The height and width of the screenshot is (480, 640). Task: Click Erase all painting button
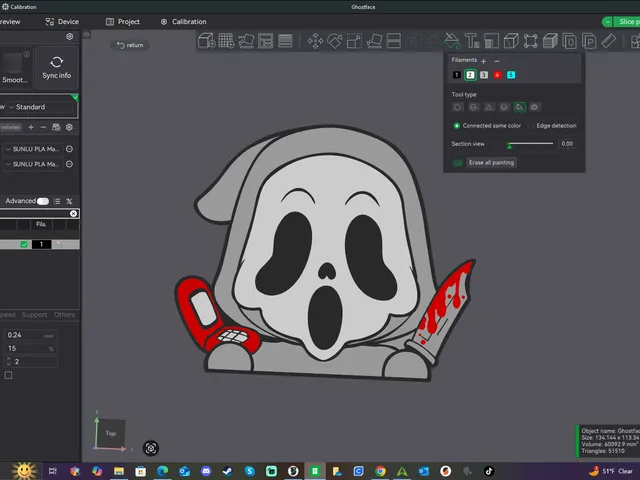pos(491,162)
